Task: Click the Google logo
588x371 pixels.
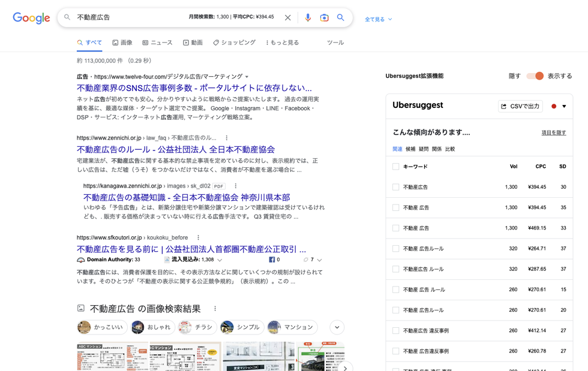Action: [x=31, y=18]
